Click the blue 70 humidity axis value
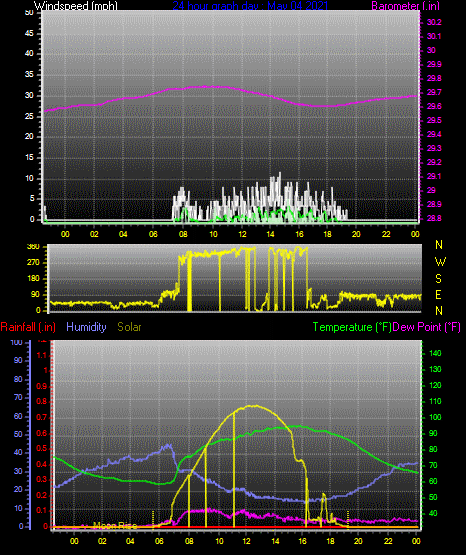The width and height of the screenshot is (466, 555). click(x=18, y=397)
